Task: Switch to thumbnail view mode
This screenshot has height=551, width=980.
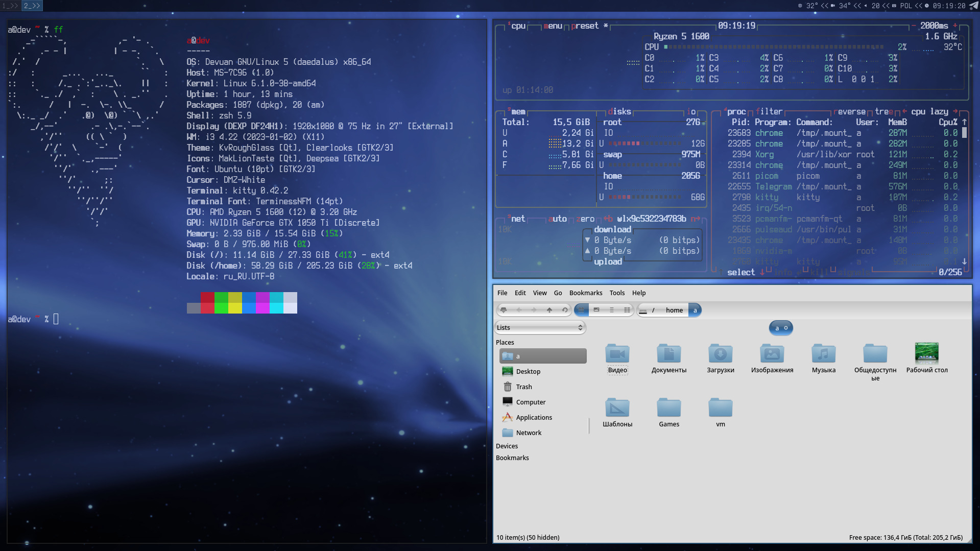Action: pos(596,310)
